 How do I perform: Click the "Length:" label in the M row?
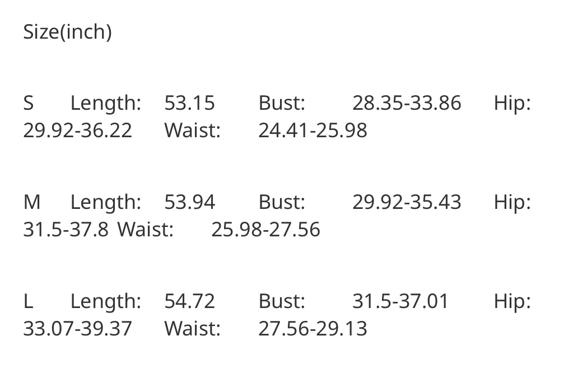click(105, 202)
